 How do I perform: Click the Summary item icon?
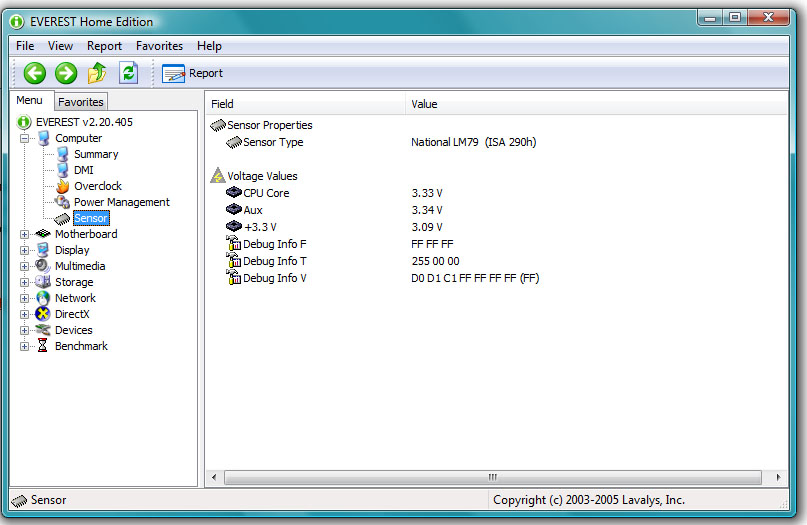[63, 154]
